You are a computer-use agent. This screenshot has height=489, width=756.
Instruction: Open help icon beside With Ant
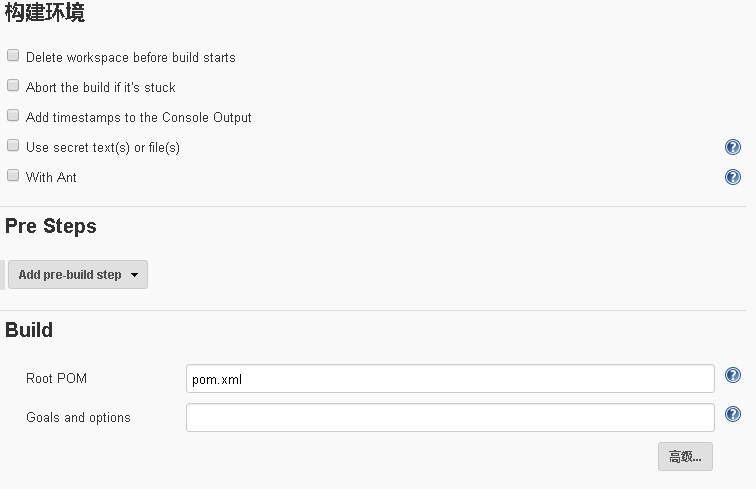click(732, 177)
